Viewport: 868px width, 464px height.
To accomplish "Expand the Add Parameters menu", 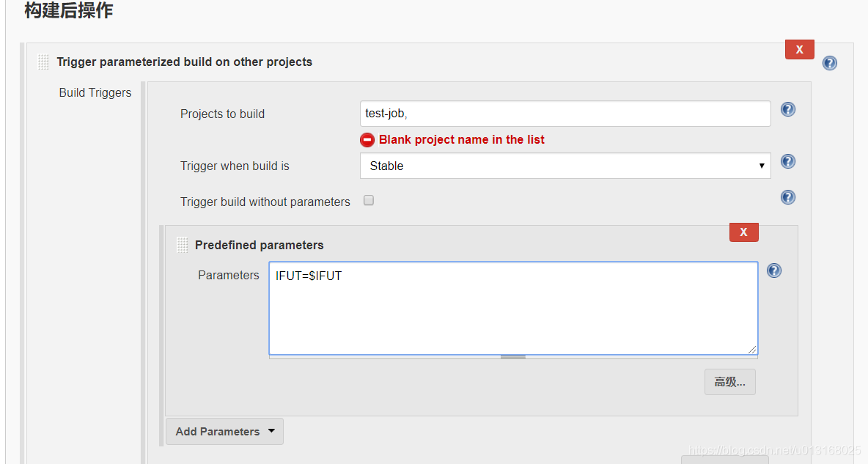I will point(224,431).
